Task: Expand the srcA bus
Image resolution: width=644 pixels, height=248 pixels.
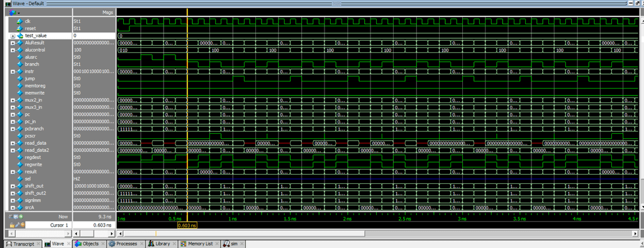Action: tap(13, 207)
